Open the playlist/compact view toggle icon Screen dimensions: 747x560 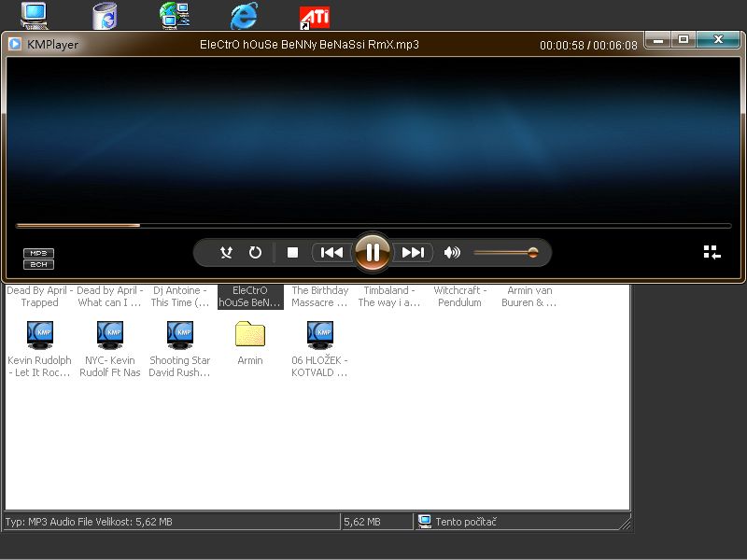click(712, 252)
